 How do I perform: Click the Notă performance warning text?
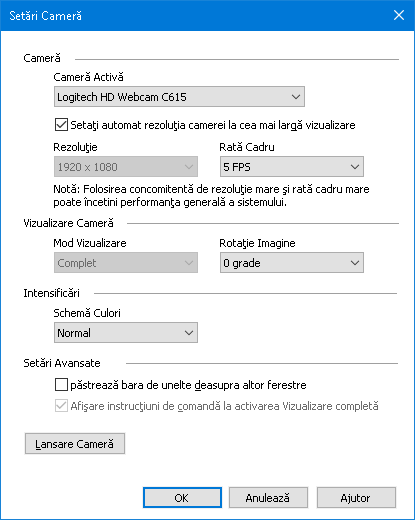pyautogui.click(x=211, y=196)
